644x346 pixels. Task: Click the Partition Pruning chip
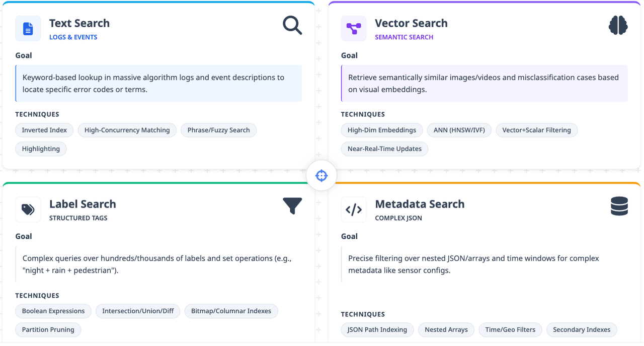pyautogui.click(x=48, y=329)
